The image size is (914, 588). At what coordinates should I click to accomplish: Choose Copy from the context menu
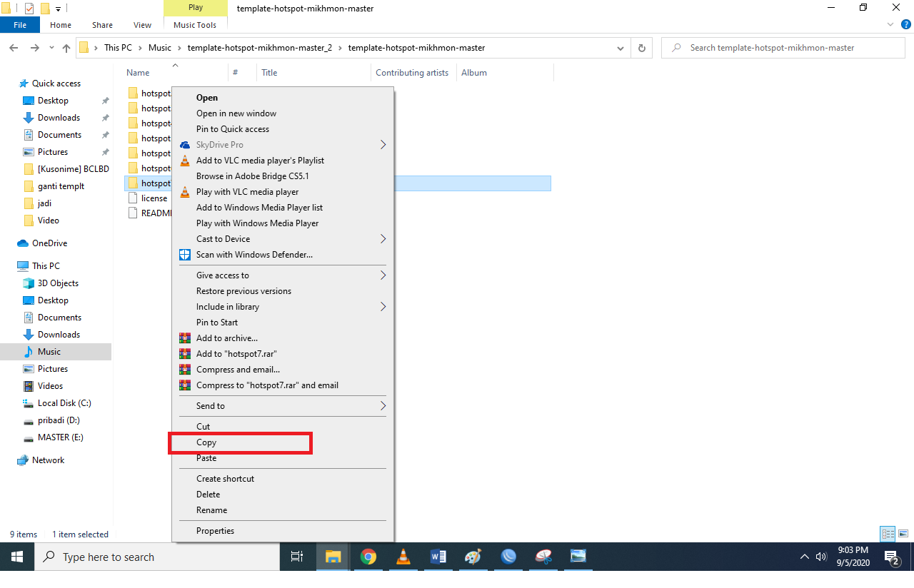coord(283,442)
